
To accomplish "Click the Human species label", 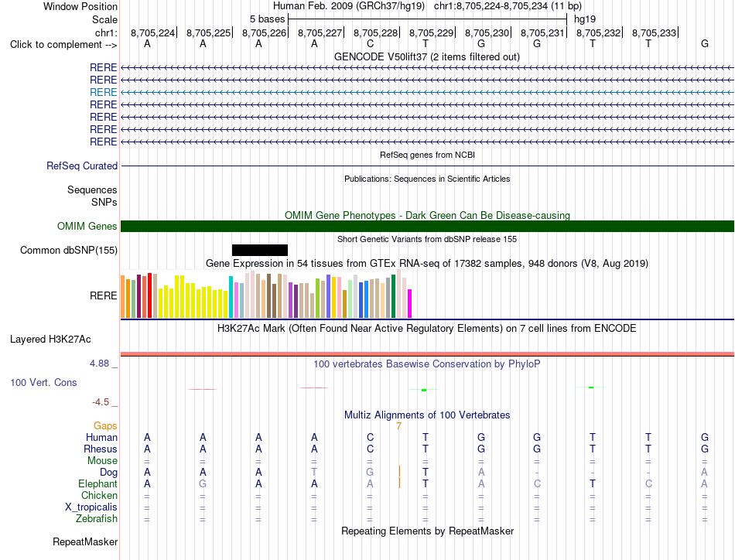I will pyautogui.click(x=101, y=437).
